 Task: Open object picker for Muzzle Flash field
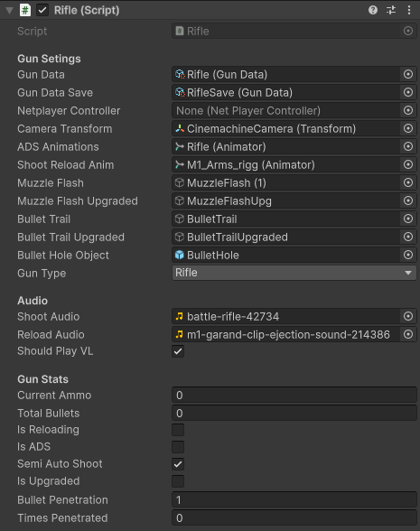point(408,182)
